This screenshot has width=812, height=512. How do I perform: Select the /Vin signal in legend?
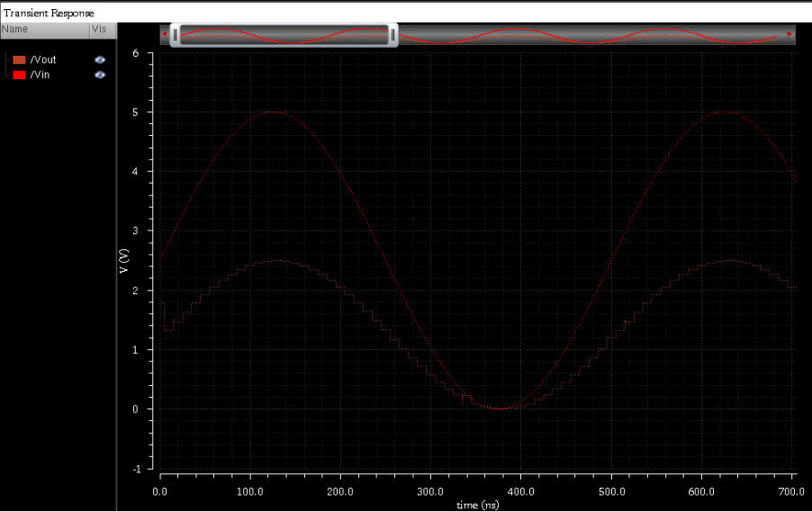(x=40, y=75)
